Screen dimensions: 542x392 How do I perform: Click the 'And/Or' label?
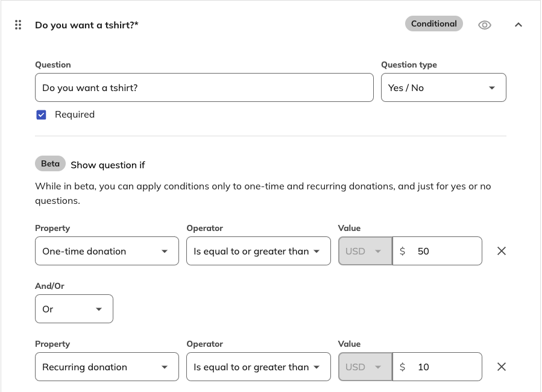click(50, 286)
